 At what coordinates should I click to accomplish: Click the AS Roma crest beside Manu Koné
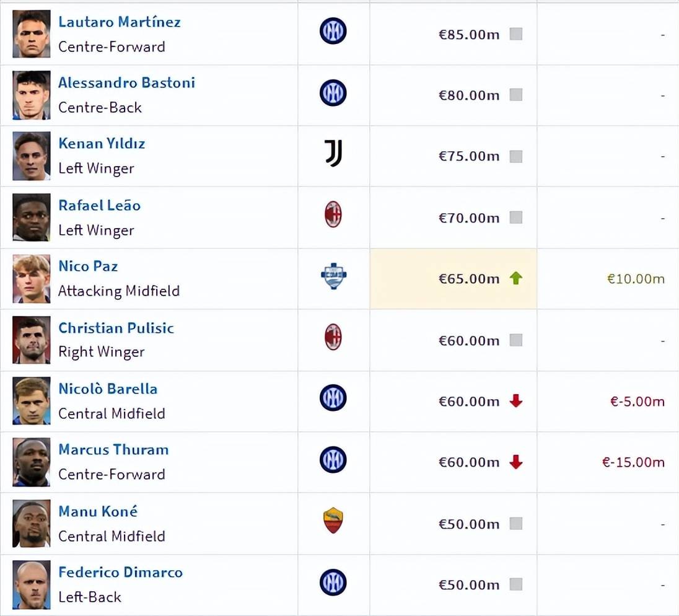click(x=333, y=521)
